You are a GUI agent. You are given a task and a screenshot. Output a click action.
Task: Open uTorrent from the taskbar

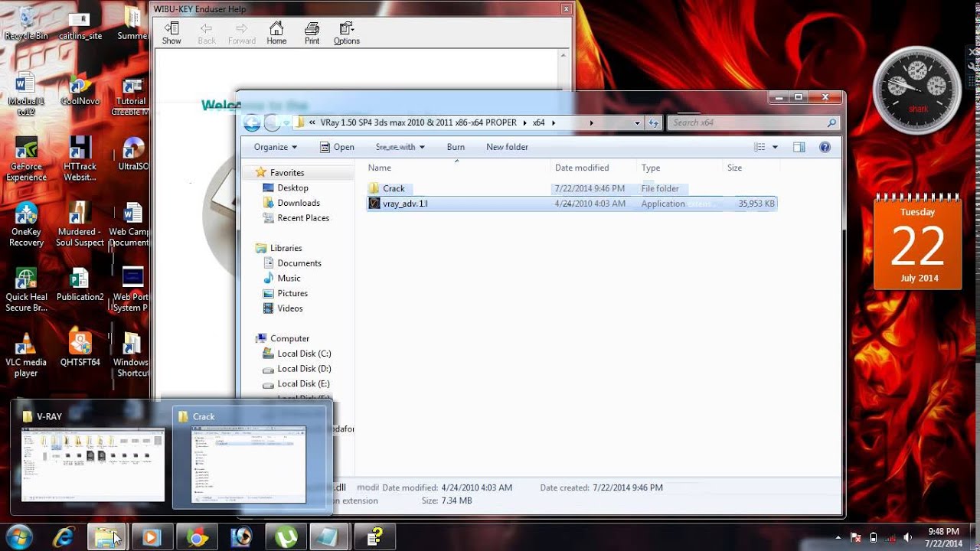(285, 537)
